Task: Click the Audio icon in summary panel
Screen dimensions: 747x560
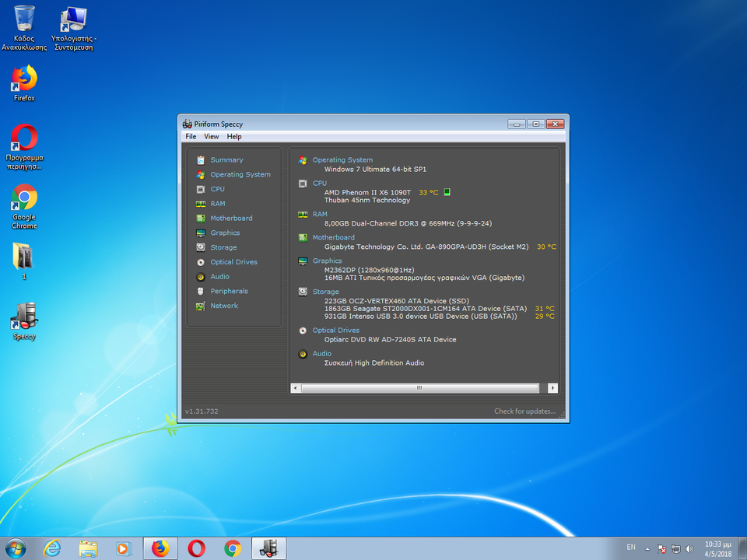Action: click(x=303, y=354)
